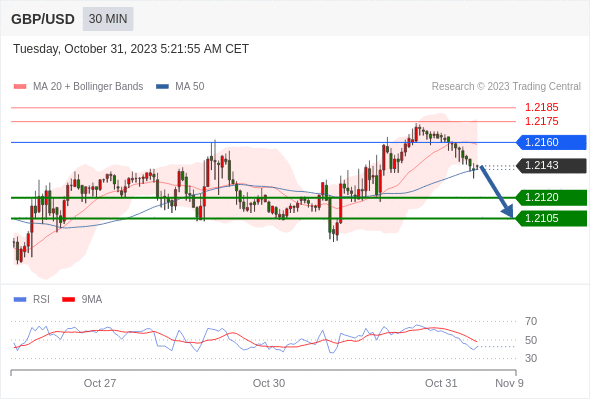590x400 pixels.
Task: Click the blue downward forecast arrow
Action: [x=496, y=192]
